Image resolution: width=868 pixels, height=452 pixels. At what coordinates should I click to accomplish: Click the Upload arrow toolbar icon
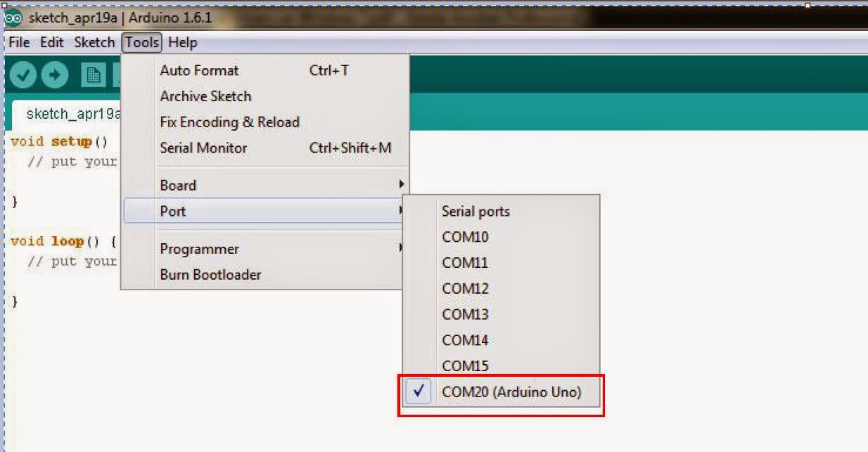(x=55, y=75)
